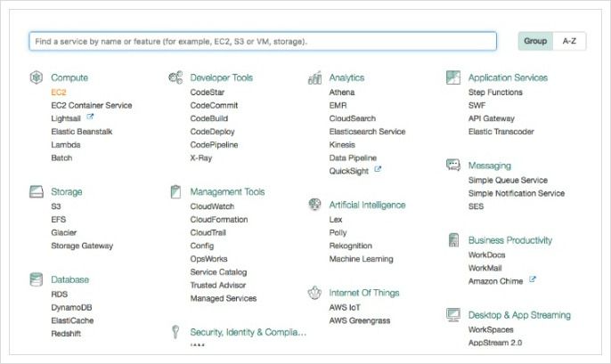Screen dimensions: 611x364
Task: Click the Developer Tools category icon
Action: [175, 77]
